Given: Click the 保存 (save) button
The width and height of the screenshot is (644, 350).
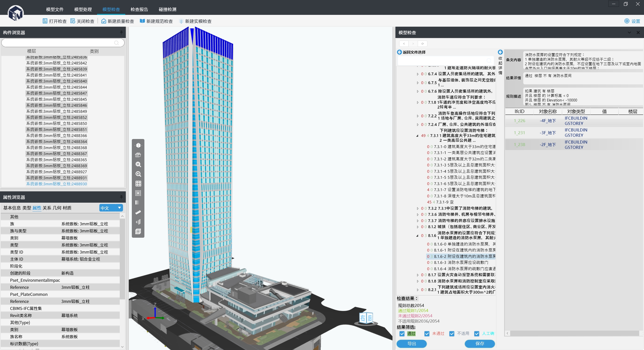Looking at the screenshot, I should [x=479, y=344].
